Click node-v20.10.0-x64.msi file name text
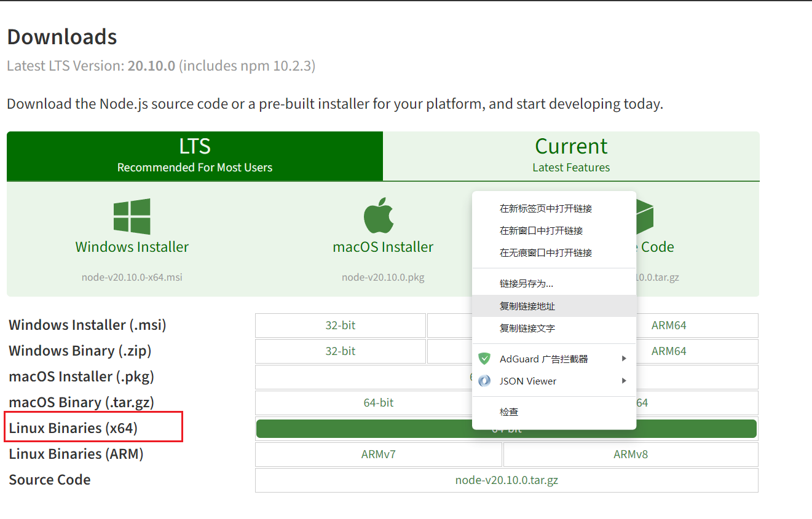This screenshot has width=812, height=519. click(x=132, y=277)
